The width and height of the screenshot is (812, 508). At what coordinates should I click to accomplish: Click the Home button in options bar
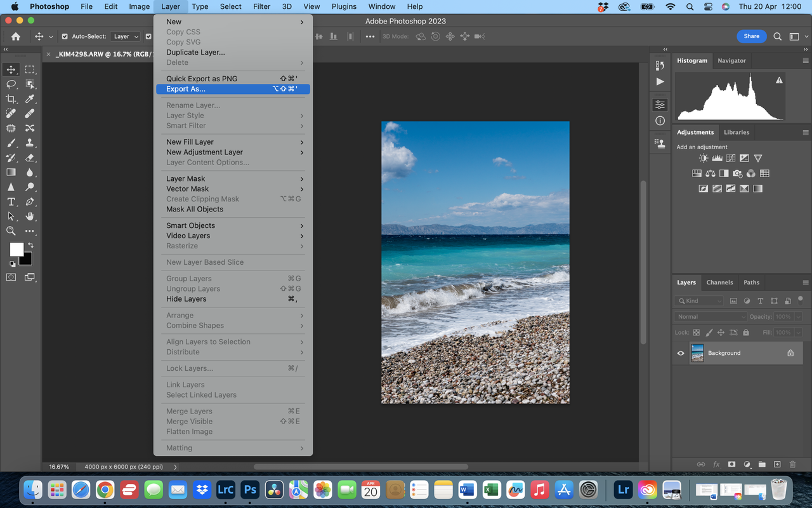[16, 37]
